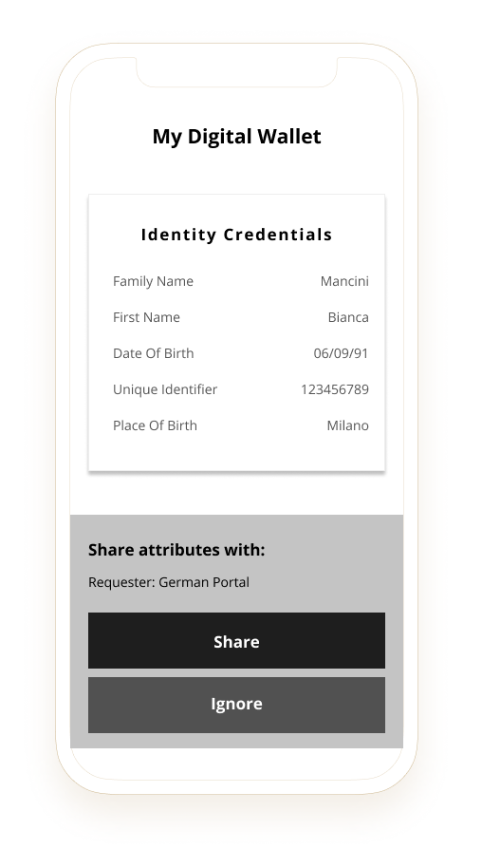Screen dimensions: 482x868
Task: Select the Date Of Birth label
Action: pyautogui.click(x=154, y=353)
